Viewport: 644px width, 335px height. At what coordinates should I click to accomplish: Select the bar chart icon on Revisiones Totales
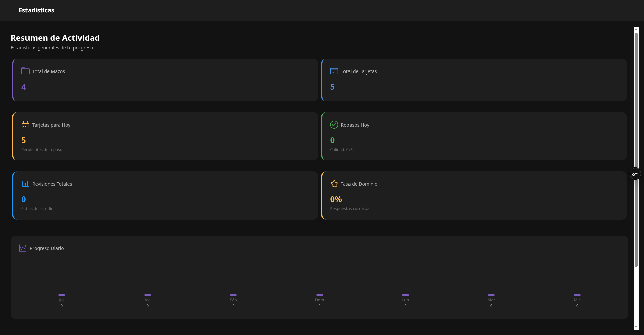click(x=25, y=184)
